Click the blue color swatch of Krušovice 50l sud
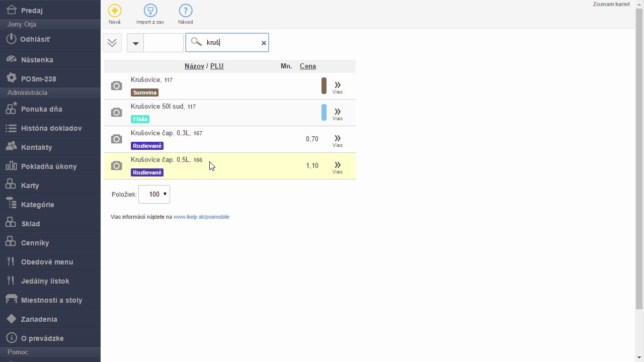Image resolution: width=644 pixels, height=362 pixels. (324, 113)
